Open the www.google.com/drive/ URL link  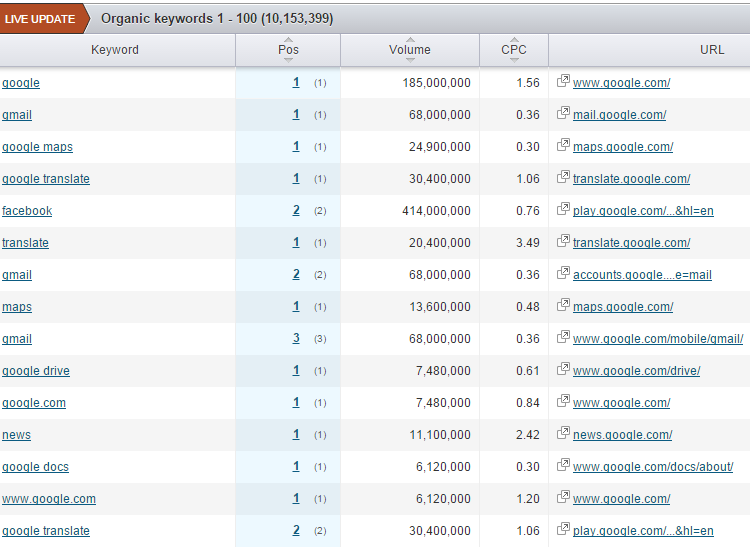[637, 371]
